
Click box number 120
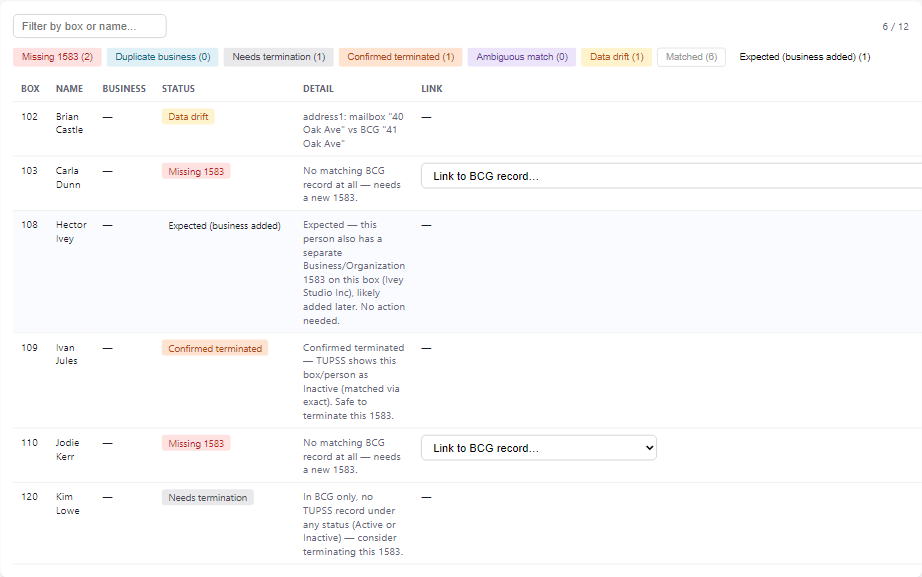click(x=29, y=497)
